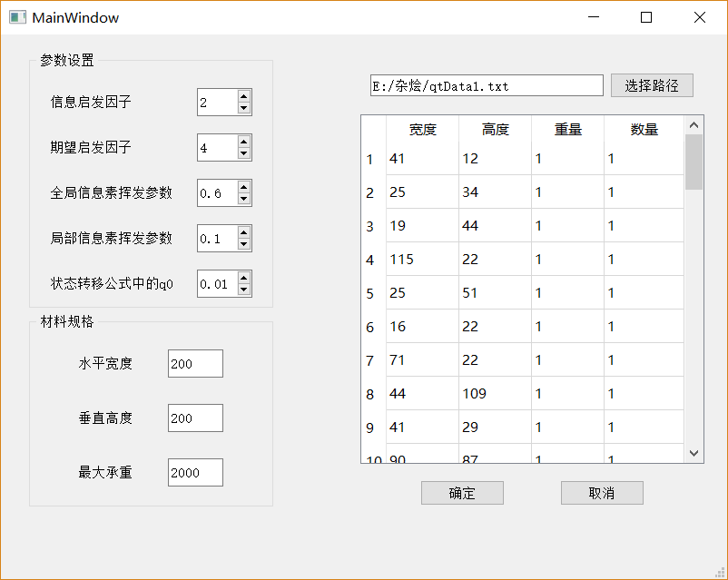Increase q0 value with up arrow
Image resolution: width=728 pixels, height=580 pixels.
[x=244, y=278]
